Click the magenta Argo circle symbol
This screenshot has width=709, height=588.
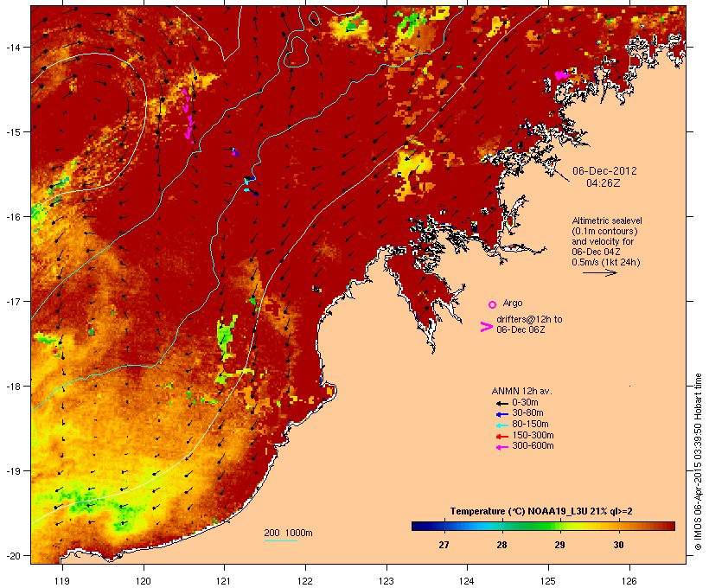pyautogui.click(x=492, y=304)
